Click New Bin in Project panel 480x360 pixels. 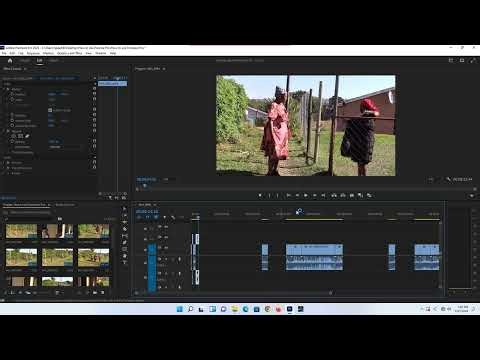[95, 293]
